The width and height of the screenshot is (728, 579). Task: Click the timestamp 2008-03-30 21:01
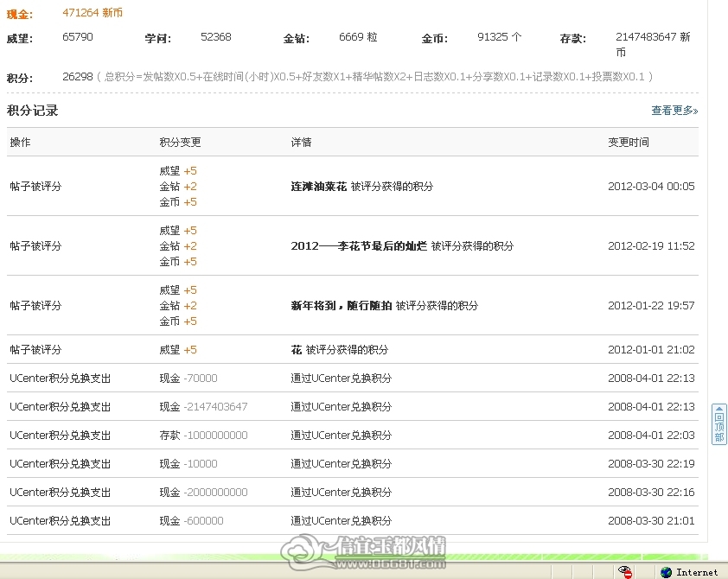651,521
